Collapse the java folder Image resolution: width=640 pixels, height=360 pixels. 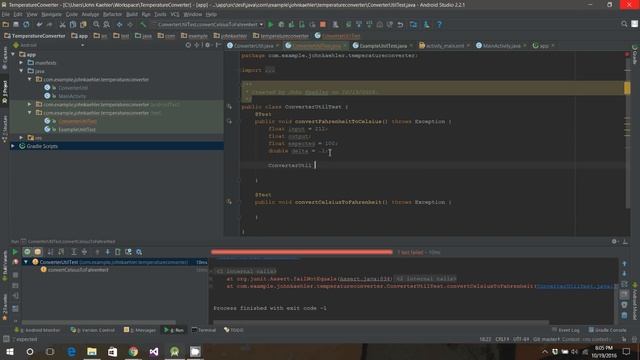[x=21, y=71]
